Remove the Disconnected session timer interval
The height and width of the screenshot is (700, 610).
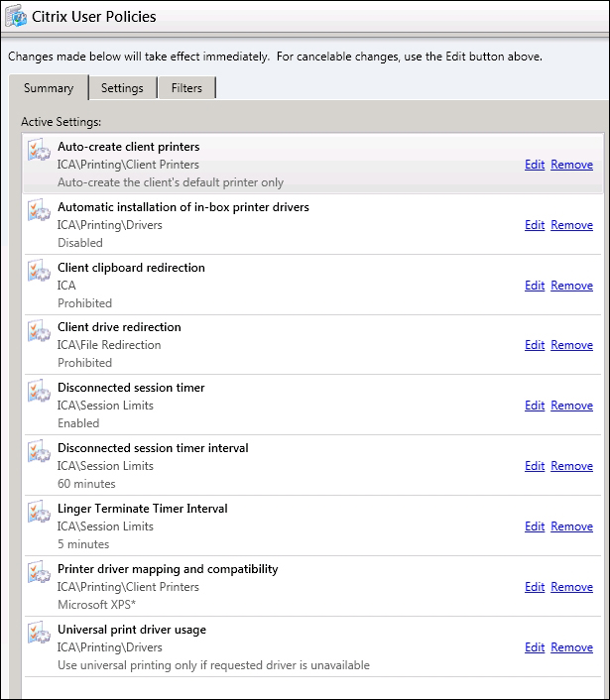(571, 466)
